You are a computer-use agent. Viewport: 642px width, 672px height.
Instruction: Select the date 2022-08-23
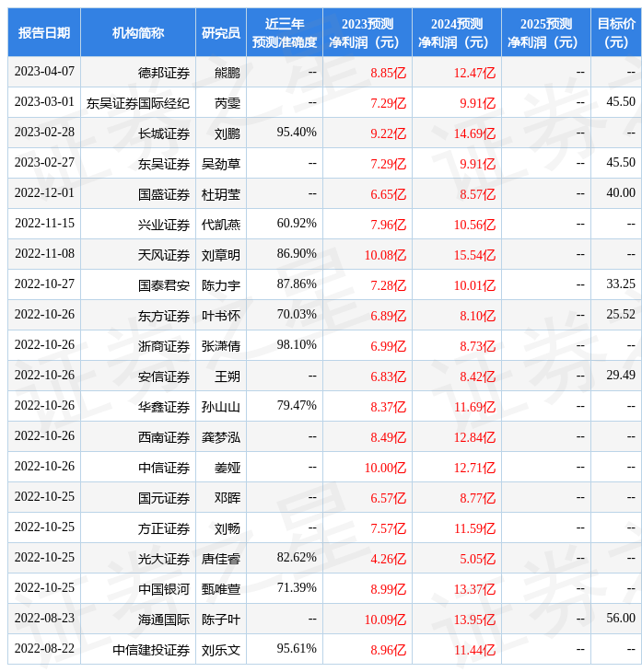point(44,618)
